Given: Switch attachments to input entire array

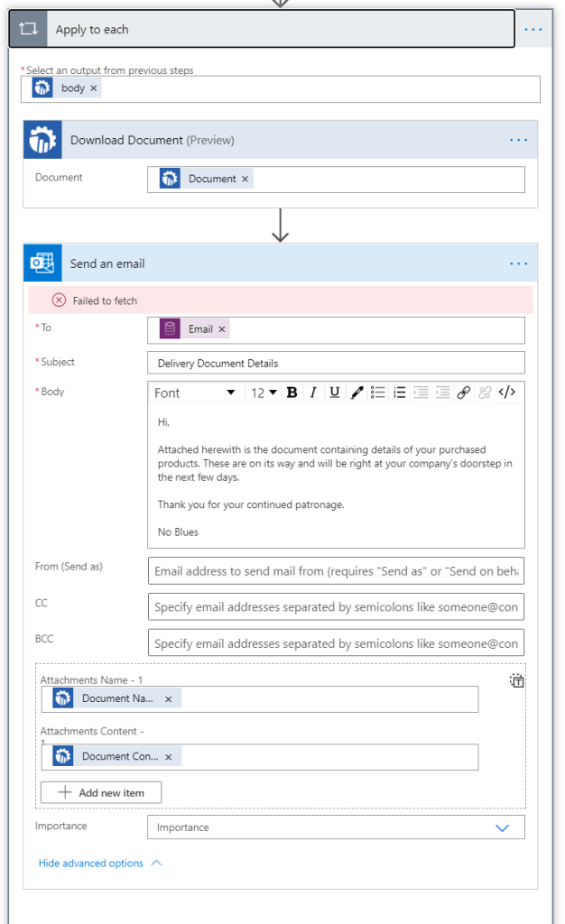Looking at the screenshot, I should (517, 681).
